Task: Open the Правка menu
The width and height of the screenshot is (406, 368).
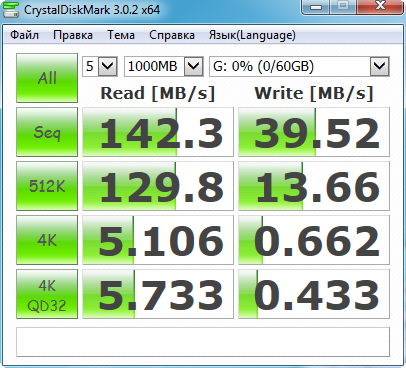Action: 73,35
